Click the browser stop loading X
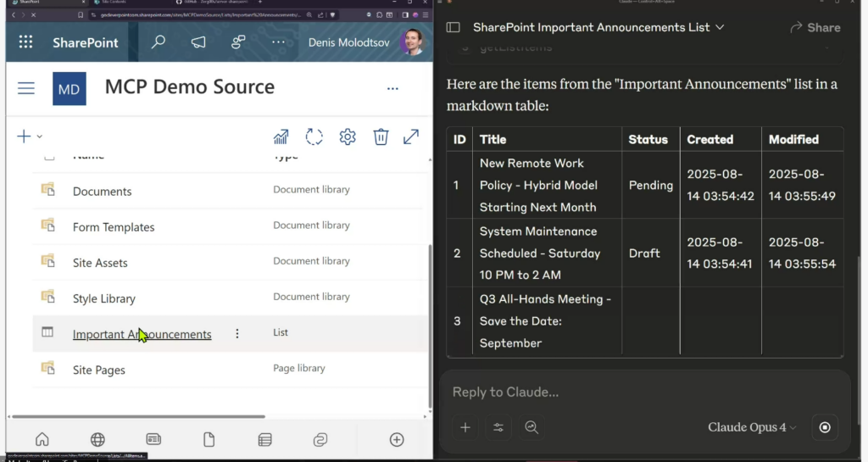The width and height of the screenshot is (868, 462). point(33,15)
